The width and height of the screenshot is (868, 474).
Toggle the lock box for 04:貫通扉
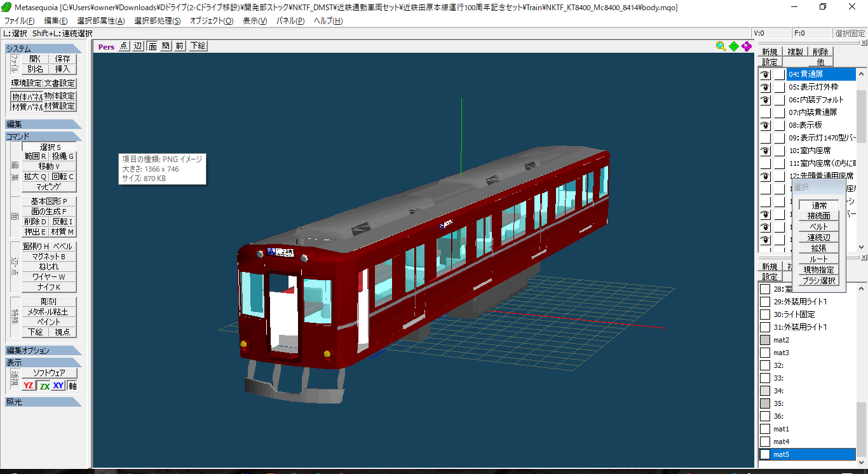780,74
